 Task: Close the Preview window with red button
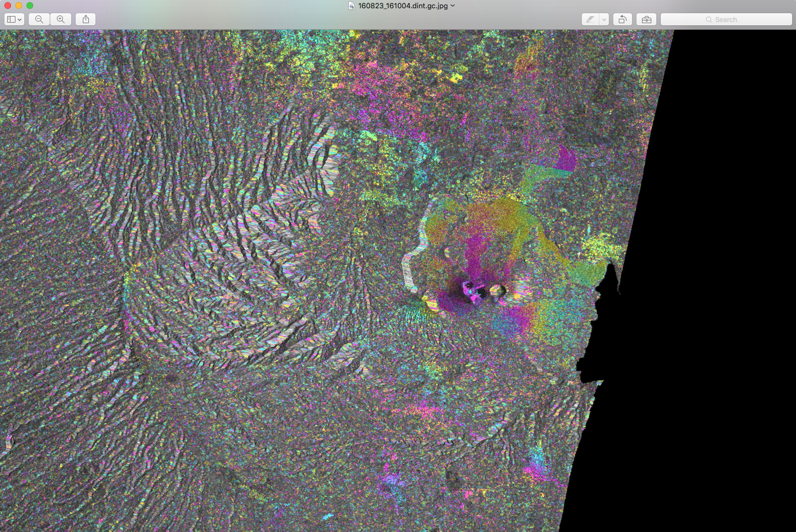[x=8, y=6]
